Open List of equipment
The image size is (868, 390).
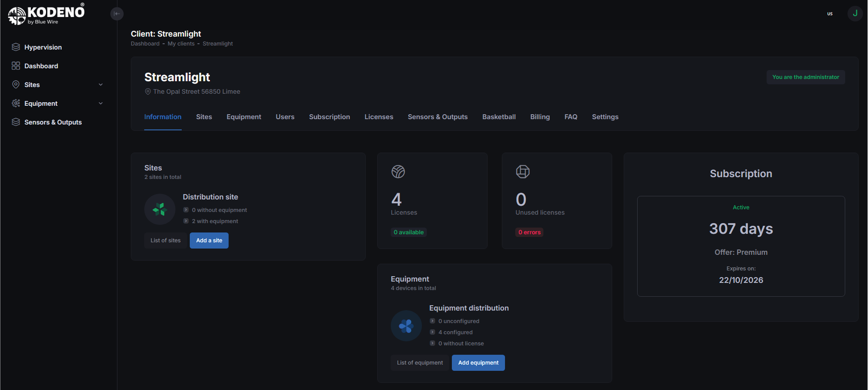coord(420,363)
